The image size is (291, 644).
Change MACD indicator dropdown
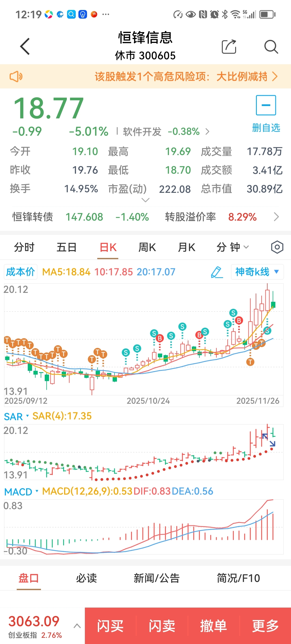21,492
